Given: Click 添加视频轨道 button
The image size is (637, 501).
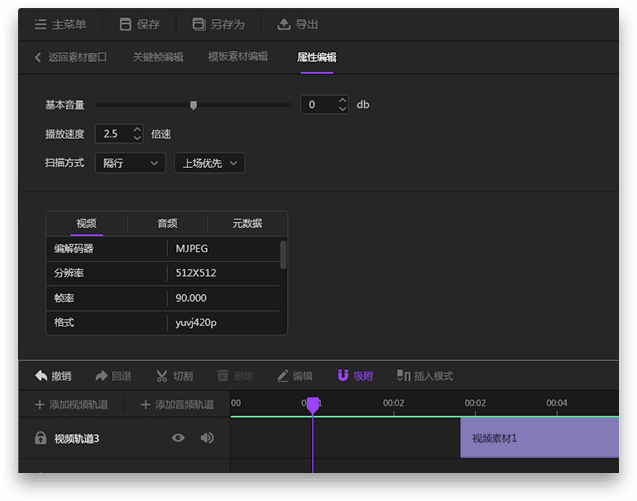Looking at the screenshot, I should point(71,405).
